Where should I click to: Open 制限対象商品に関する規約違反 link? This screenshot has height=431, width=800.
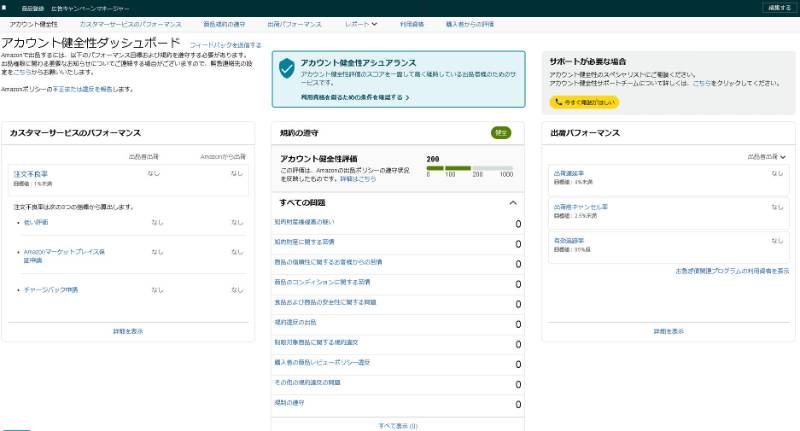pos(316,342)
